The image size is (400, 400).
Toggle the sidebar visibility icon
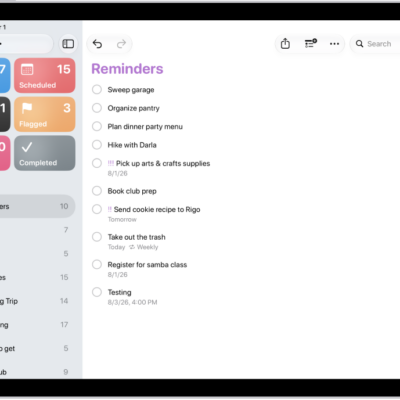pos(68,44)
